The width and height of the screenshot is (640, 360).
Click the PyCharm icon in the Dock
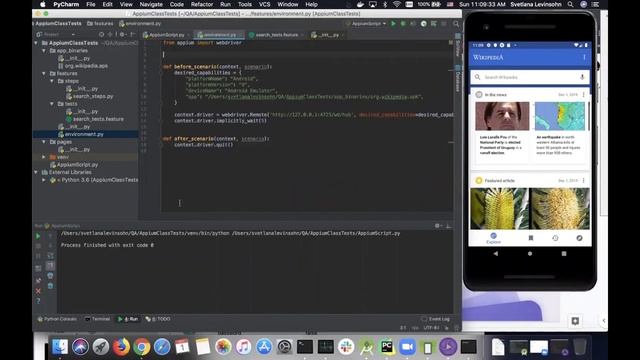click(x=387, y=347)
